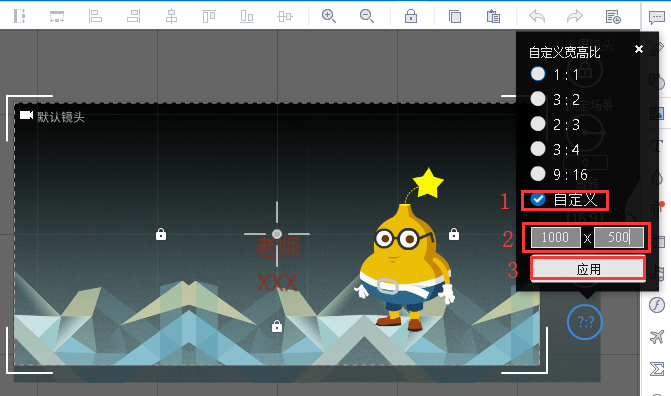Viewport: 671px width, 396px height.
Task: Click the lock icon in the toolbar
Action: point(411,16)
